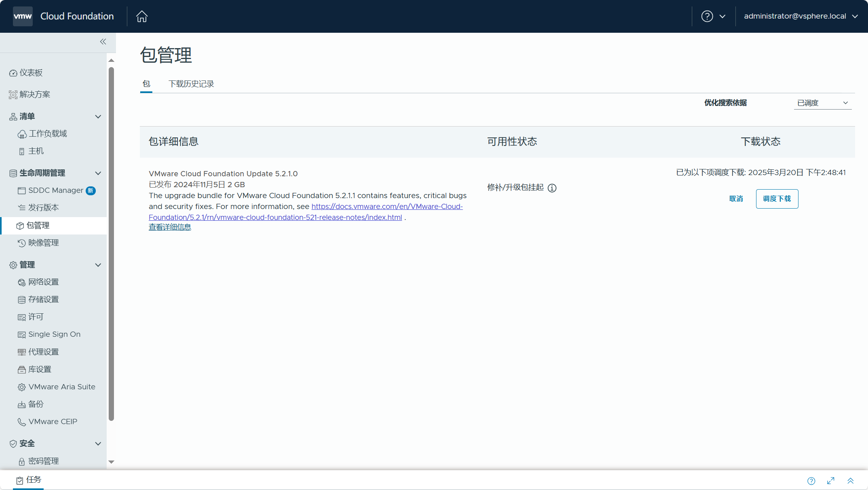Image resolution: width=868 pixels, height=490 pixels.
Task: Click the 调度下载 button
Action: click(x=777, y=199)
